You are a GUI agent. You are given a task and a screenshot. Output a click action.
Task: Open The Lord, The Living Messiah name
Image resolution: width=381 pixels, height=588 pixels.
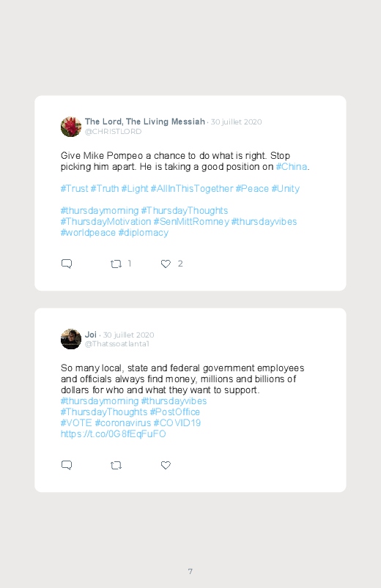[x=145, y=122]
